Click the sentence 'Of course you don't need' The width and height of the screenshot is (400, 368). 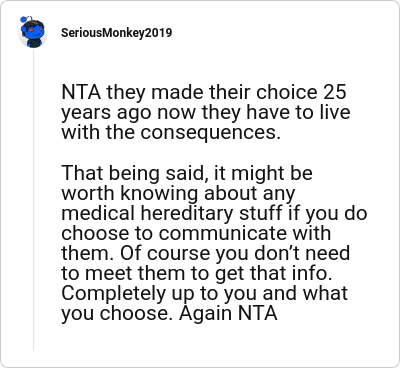235,253
